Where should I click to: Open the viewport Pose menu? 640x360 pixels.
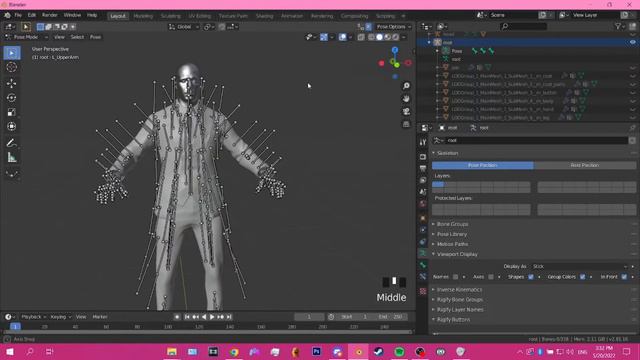95,37
